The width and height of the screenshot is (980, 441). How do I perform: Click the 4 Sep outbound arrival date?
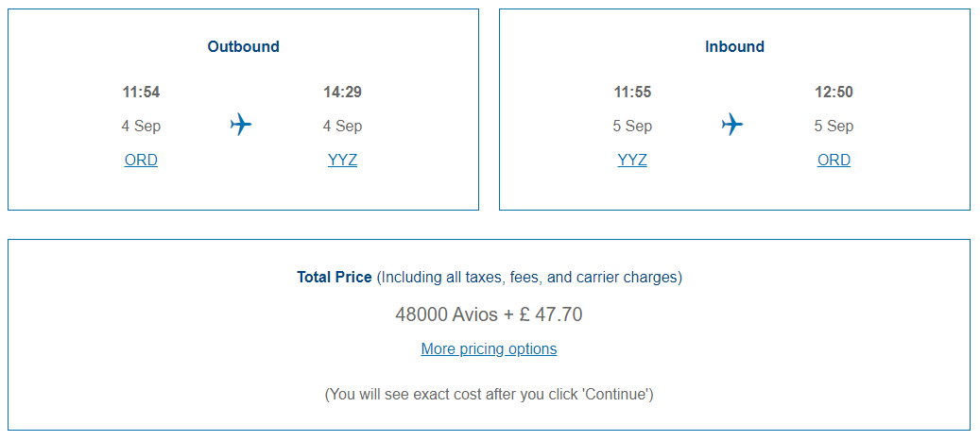342,127
